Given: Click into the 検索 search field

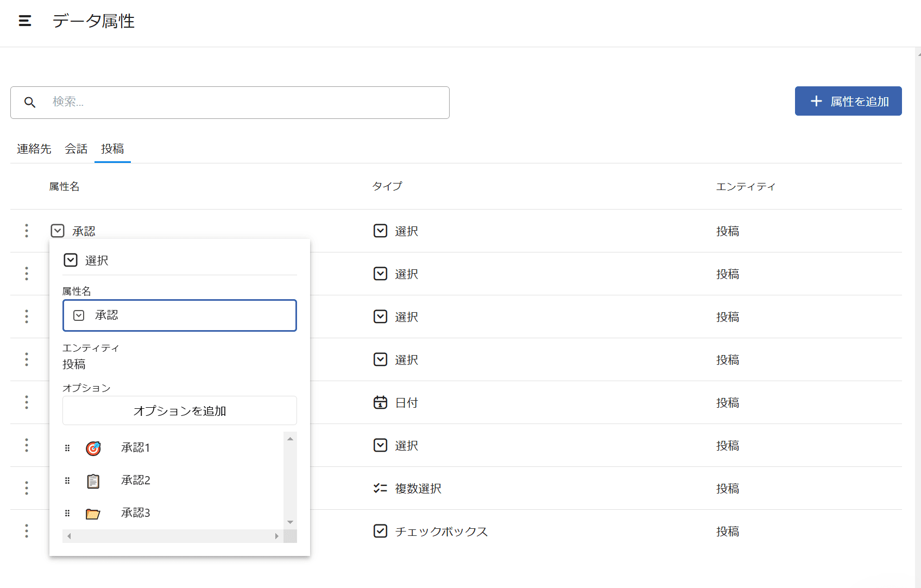Looking at the screenshot, I should pyautogui.click(x=244, y=102).
